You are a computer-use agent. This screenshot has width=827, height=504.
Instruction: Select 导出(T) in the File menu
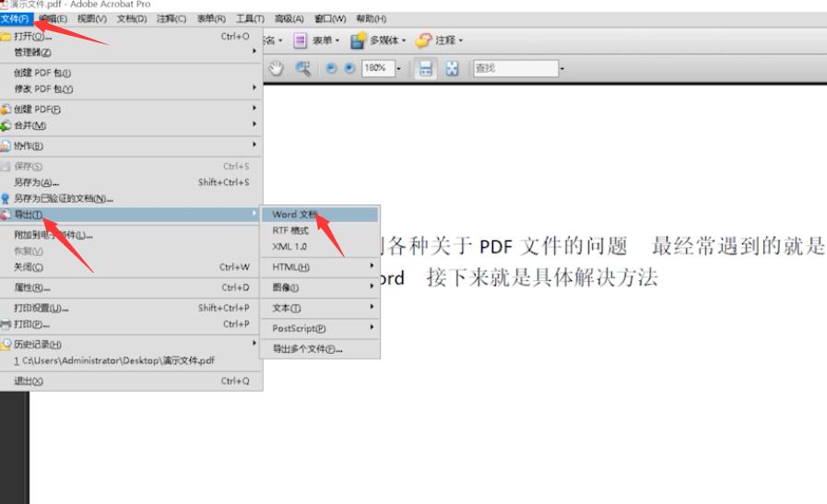pos(131,215)
